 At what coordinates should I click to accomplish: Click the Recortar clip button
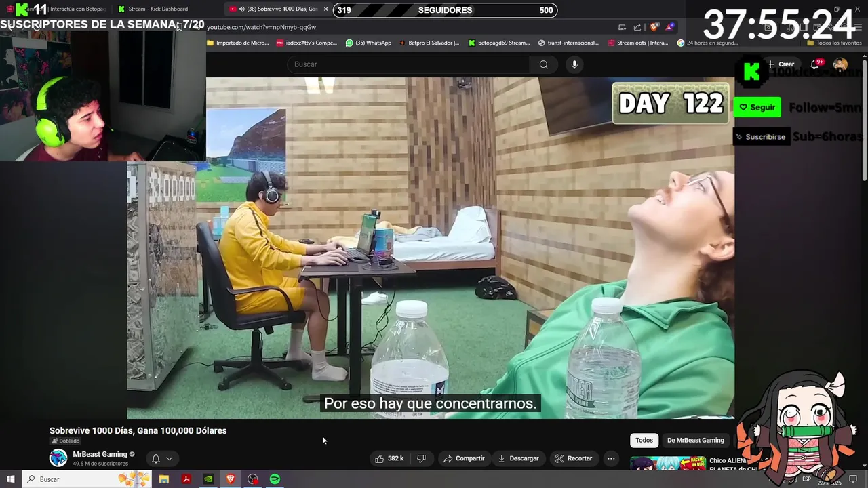[x=574, y=458]
